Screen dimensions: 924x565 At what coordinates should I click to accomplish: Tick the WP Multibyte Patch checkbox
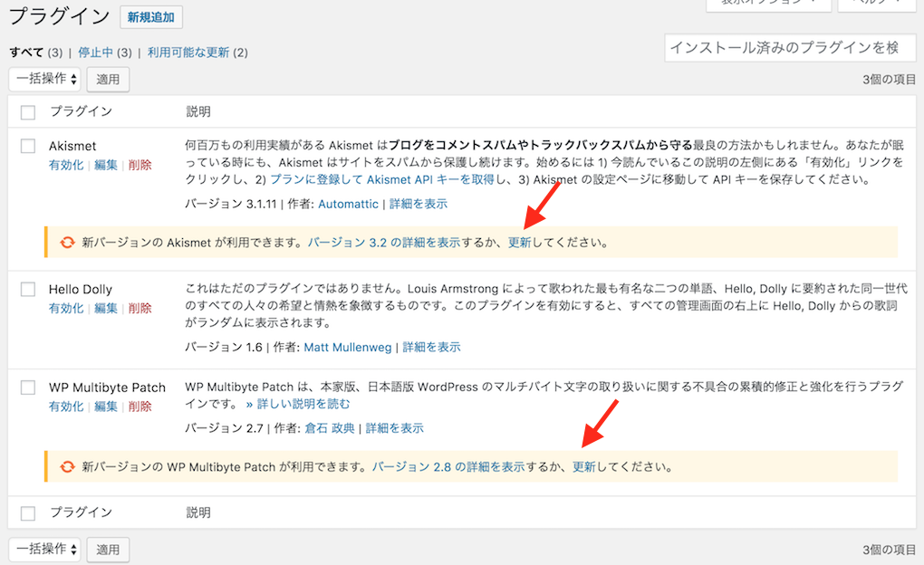click(28, 387)
